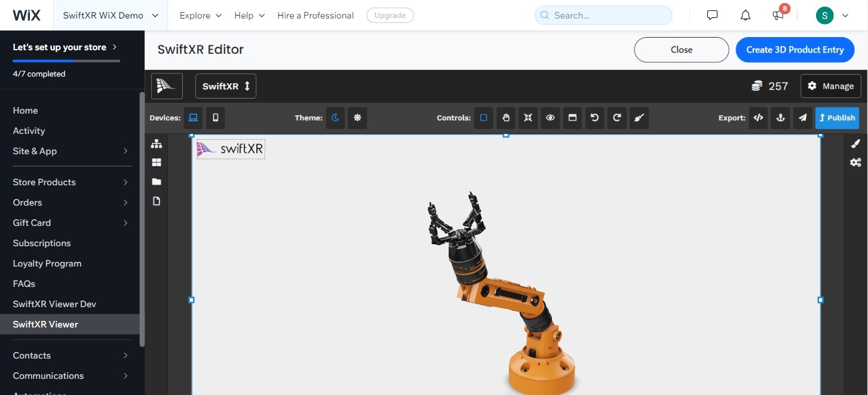Click the clear brush icon in Controls

coord(639,118)
